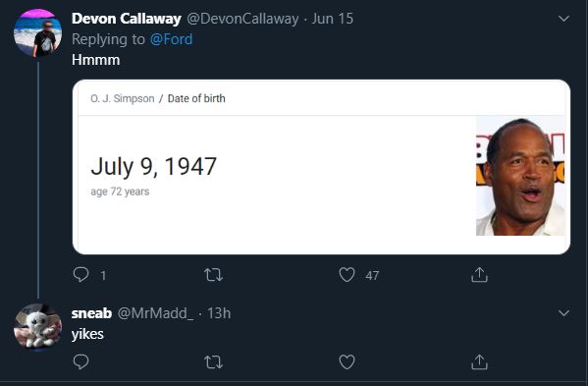Open the @Ford mention link
The width and height of the screenshot is (588, 386).
(x=172, y=39)
